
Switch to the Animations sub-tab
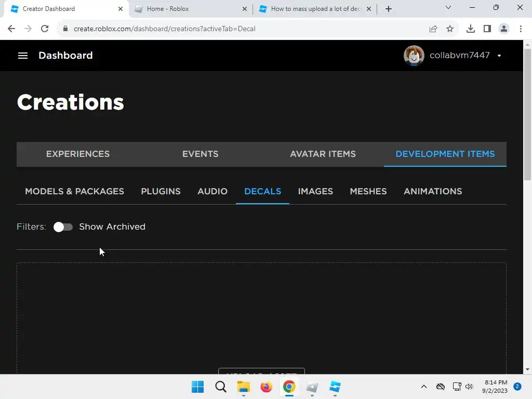(433, 191)
